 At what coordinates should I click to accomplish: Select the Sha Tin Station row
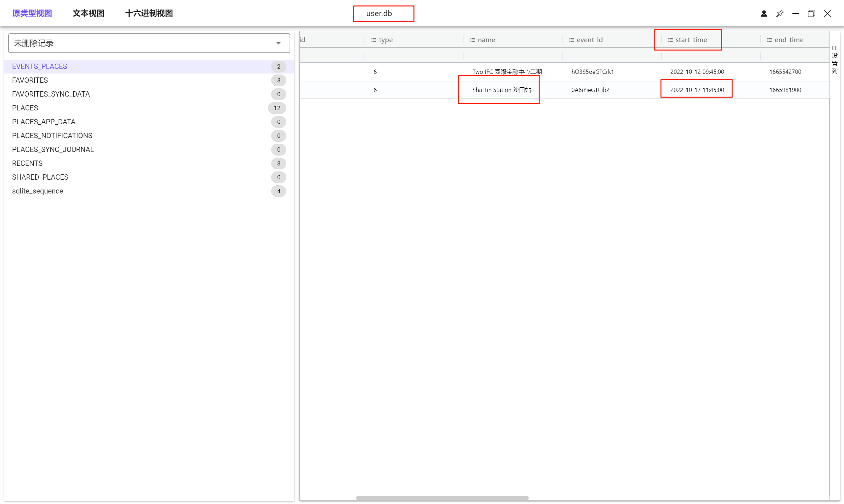(x=501, y=90)
